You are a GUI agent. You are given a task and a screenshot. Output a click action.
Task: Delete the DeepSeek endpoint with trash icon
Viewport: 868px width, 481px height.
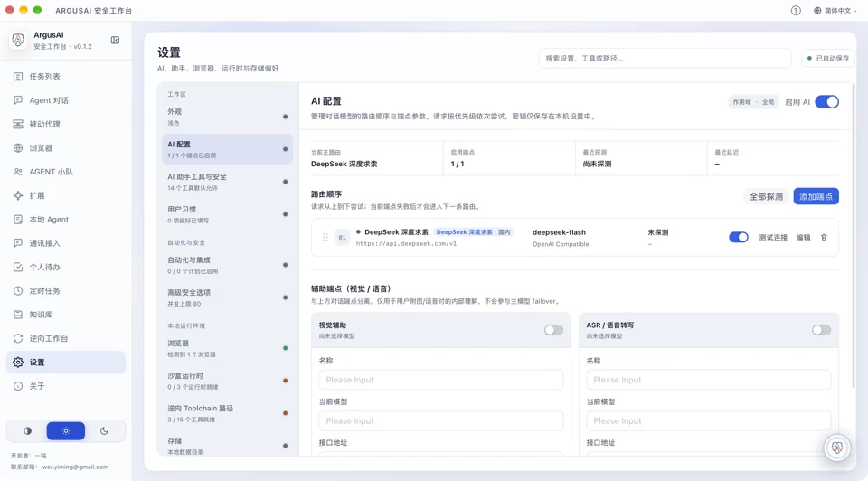click(x=824, y=238)
